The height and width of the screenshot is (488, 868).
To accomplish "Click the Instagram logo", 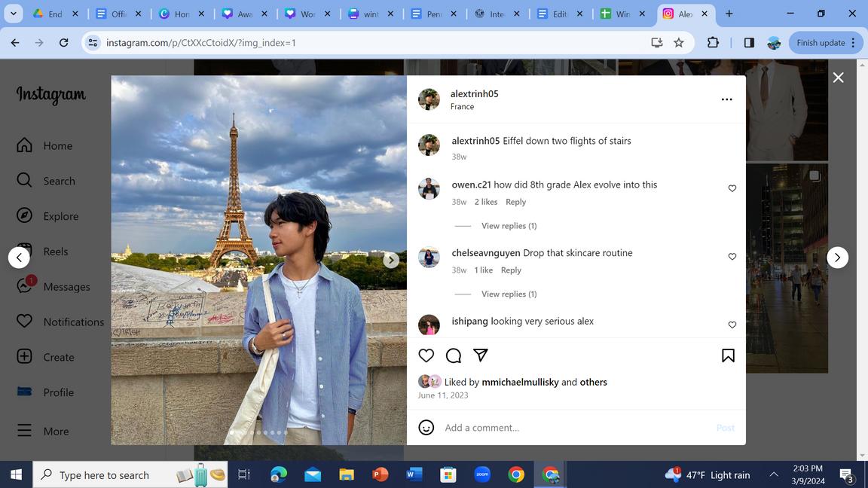I will pos(51,95).
